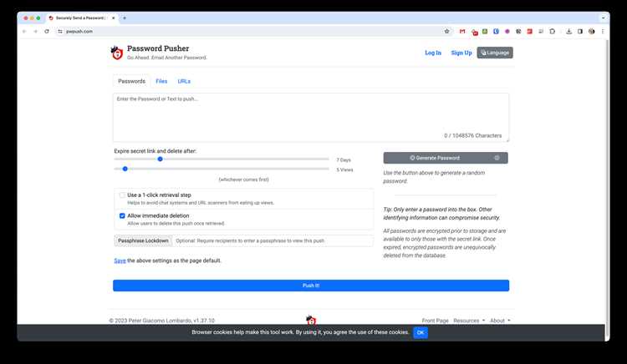Uncheck Allow immediate deletion
The height and width of the screenshot is (364, 627).
click(x=122, y=216)
